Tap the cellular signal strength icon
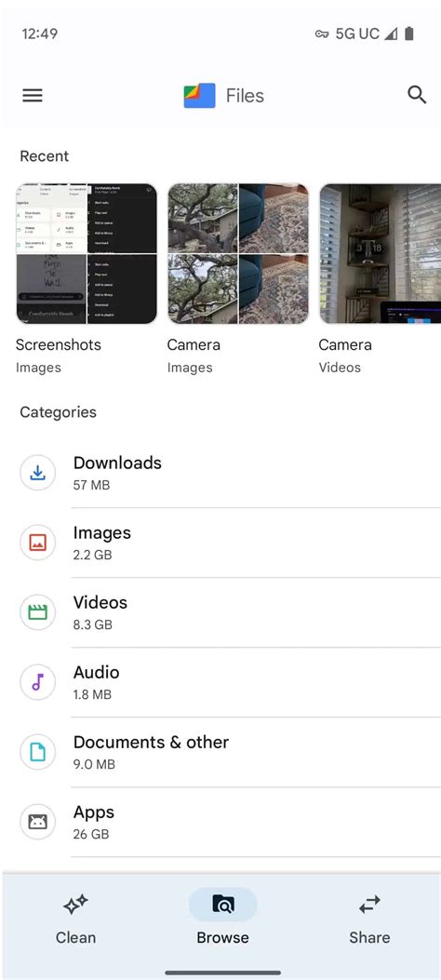This screenshot has height=980, width=441. click(x=391, y=34)
